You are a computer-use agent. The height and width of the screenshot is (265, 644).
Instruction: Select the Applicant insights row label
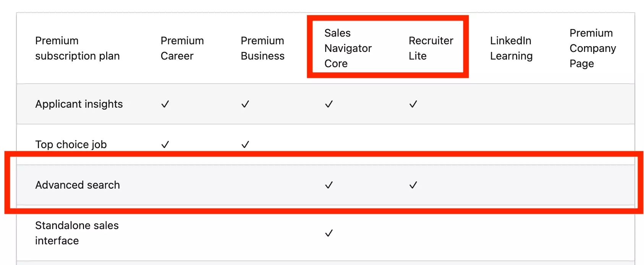pyautogui.click(x=79, y=104)
